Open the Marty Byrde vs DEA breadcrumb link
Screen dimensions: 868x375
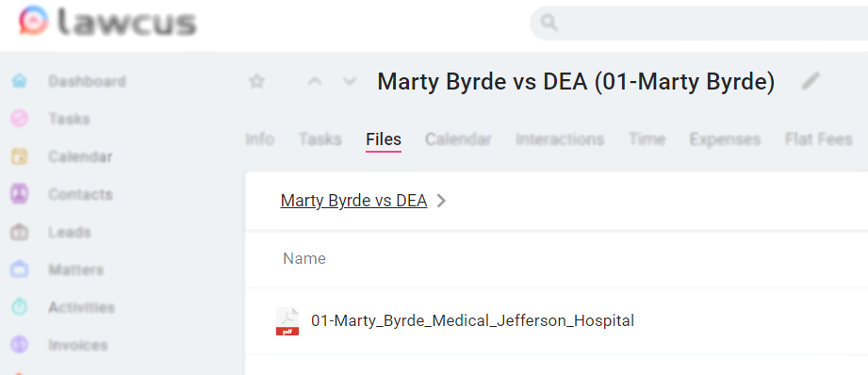click(x=353, y=201)
